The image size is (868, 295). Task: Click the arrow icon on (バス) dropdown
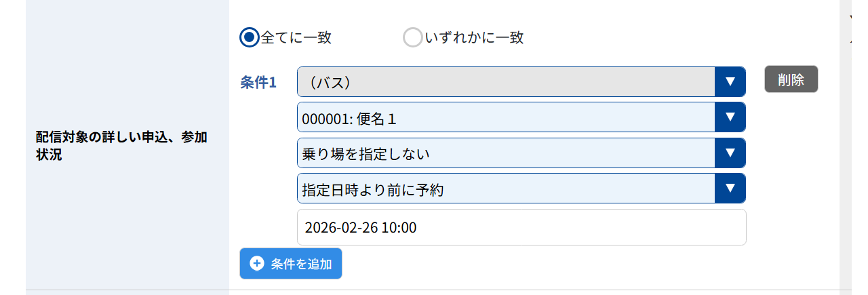click(730, 81)
